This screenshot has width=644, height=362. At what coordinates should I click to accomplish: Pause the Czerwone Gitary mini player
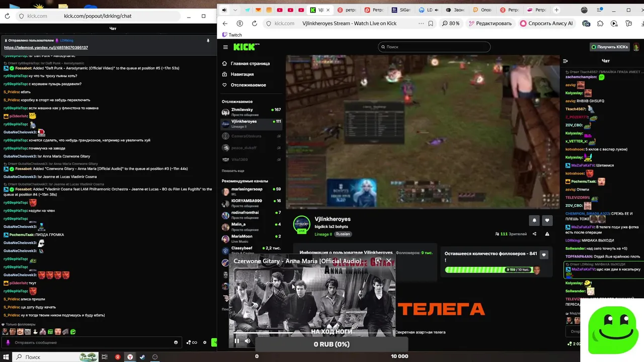pos(236,341)
